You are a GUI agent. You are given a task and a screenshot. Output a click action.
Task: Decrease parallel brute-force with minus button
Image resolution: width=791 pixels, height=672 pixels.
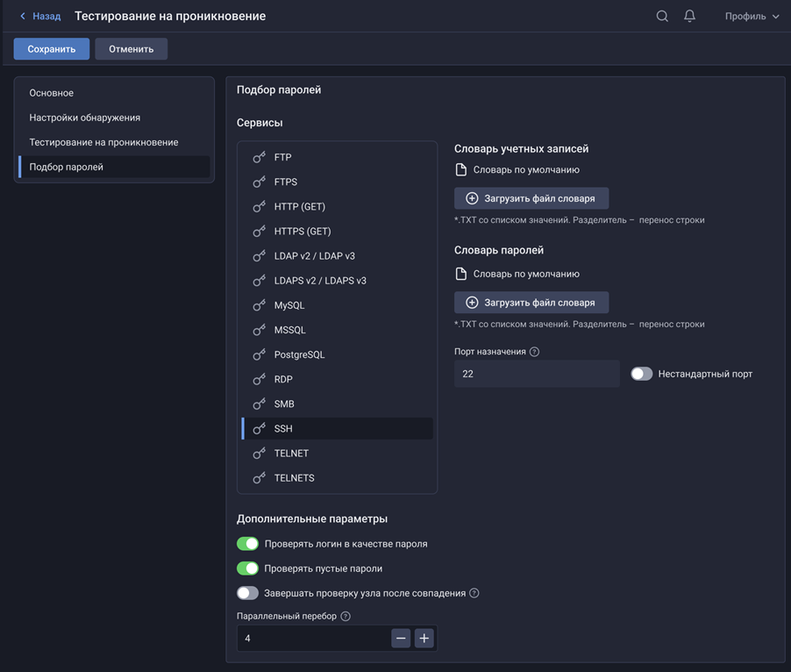[x=401, y=638]
